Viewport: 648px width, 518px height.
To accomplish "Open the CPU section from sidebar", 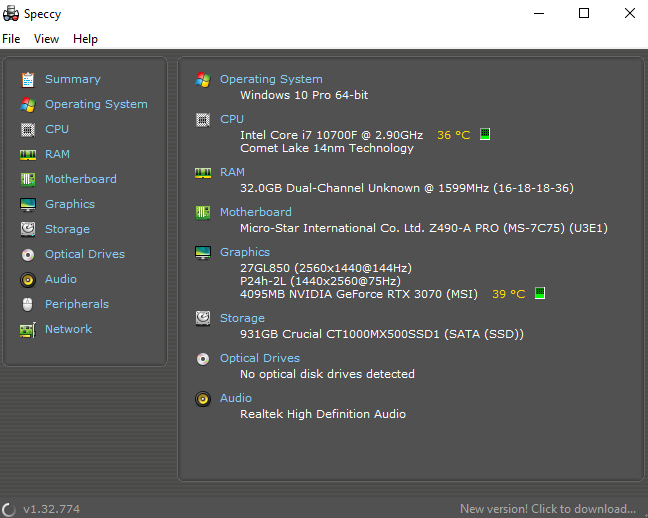I will click(57, 129).
